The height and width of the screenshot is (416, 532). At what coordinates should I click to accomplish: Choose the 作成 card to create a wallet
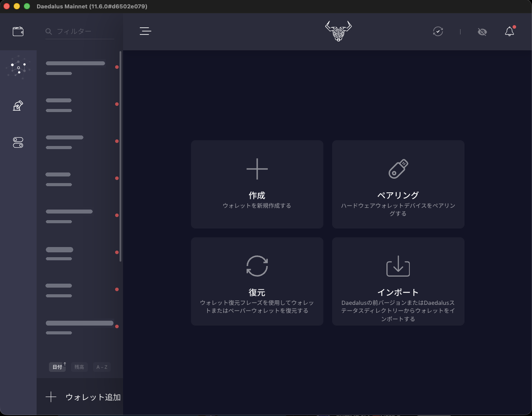coord(257,184)
